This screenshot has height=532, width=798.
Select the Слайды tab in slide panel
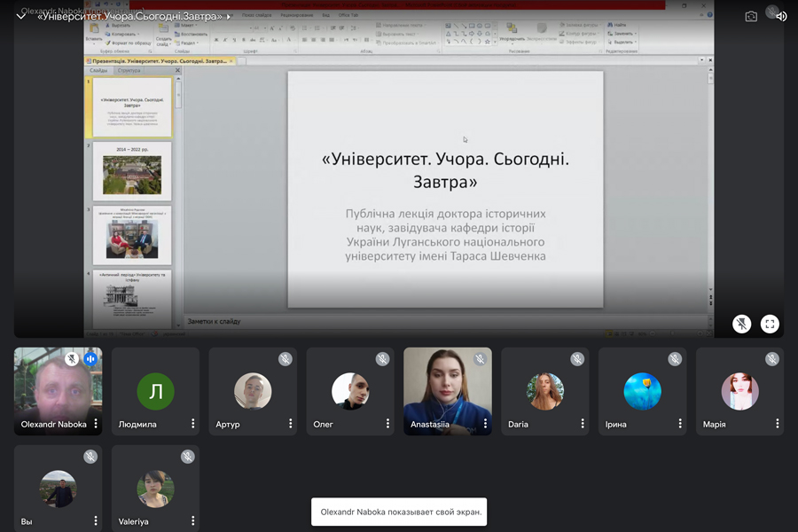click(x=98, y=70)
